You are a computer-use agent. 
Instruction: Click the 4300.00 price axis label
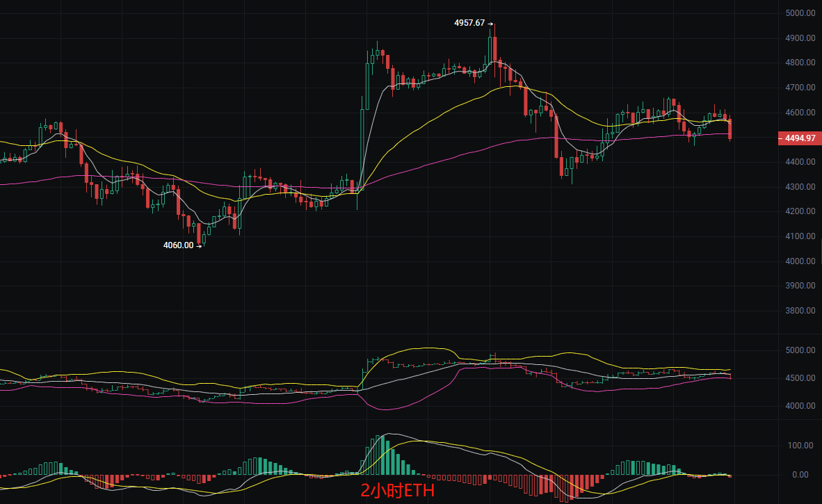(800, 187)
